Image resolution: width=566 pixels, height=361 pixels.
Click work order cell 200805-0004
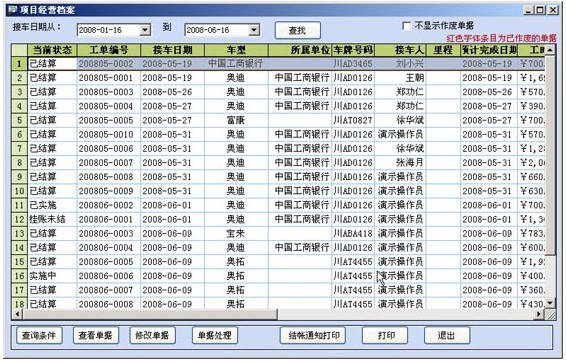coord(109,106)
